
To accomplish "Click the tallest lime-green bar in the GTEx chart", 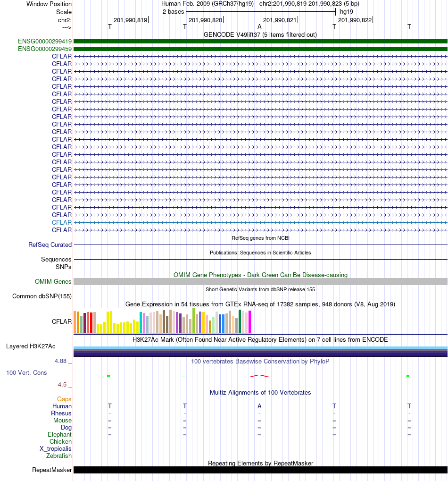I will coord(194,321).
